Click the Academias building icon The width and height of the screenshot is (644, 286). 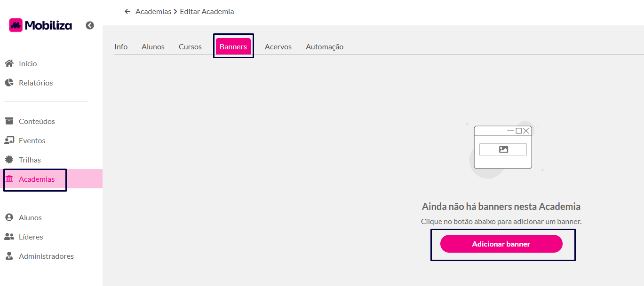click(x=9, y=179)
